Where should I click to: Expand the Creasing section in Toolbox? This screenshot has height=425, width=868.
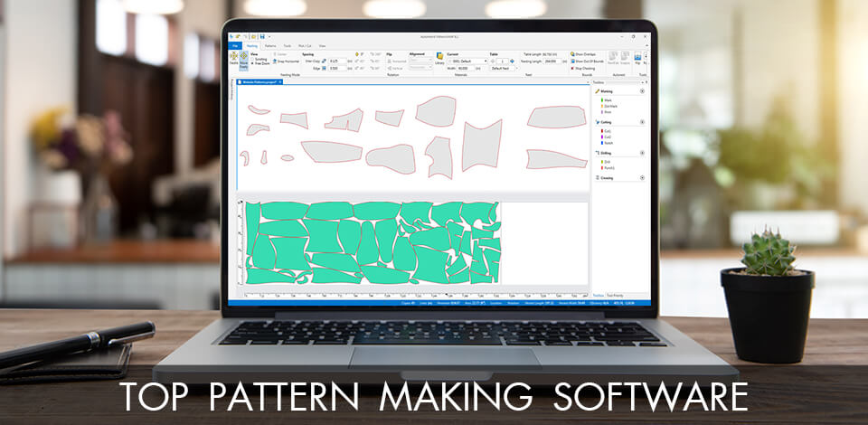tap(642, 177)
